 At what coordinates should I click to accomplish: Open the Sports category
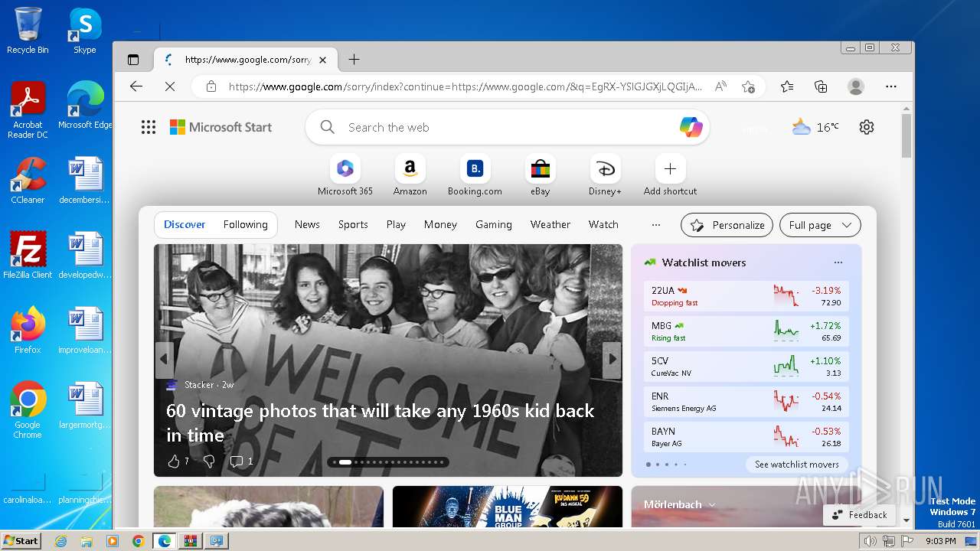(x=353, y=224)
